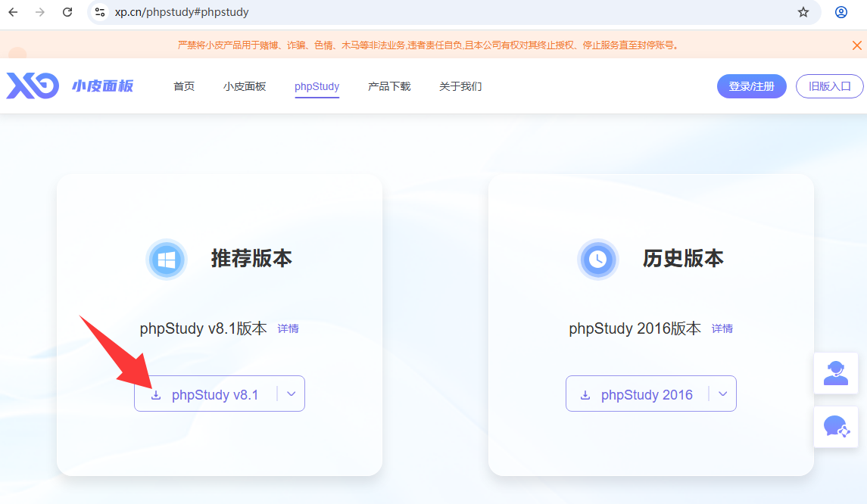Select the phpStudy navigation tab

pyautogui.click(x=317, y=87)
